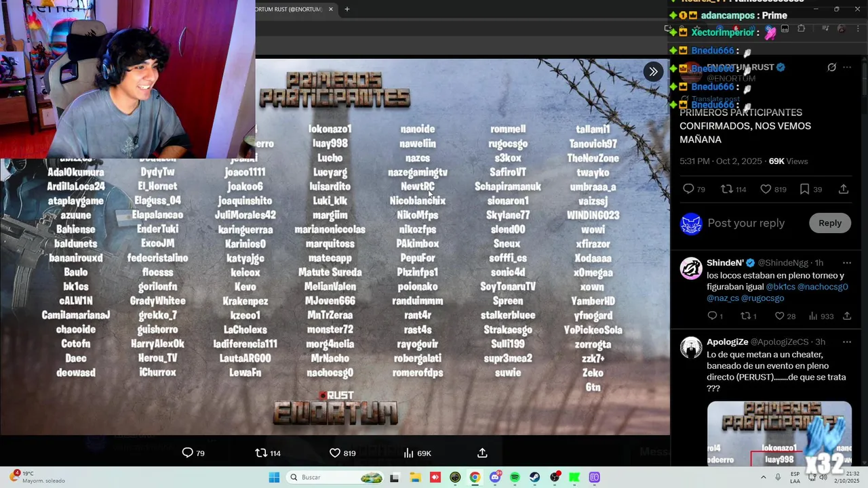This screenshot has width=868, height=488.
Task: Open the 5:31 PM Oct 2, 2025 timestamp
Action: [721, 161]
